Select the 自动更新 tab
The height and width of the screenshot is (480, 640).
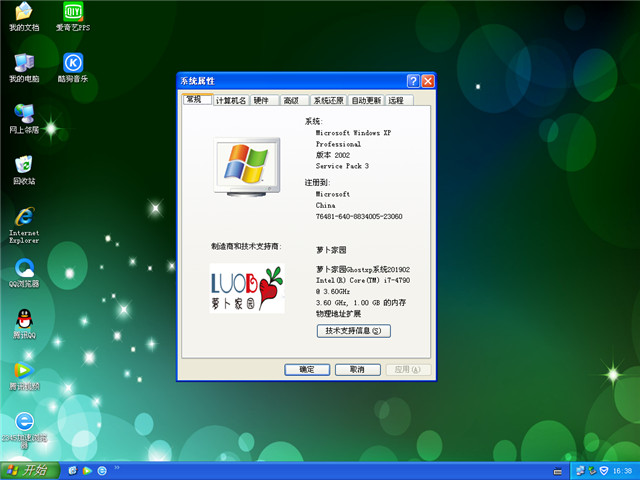[x=366, y=101]
